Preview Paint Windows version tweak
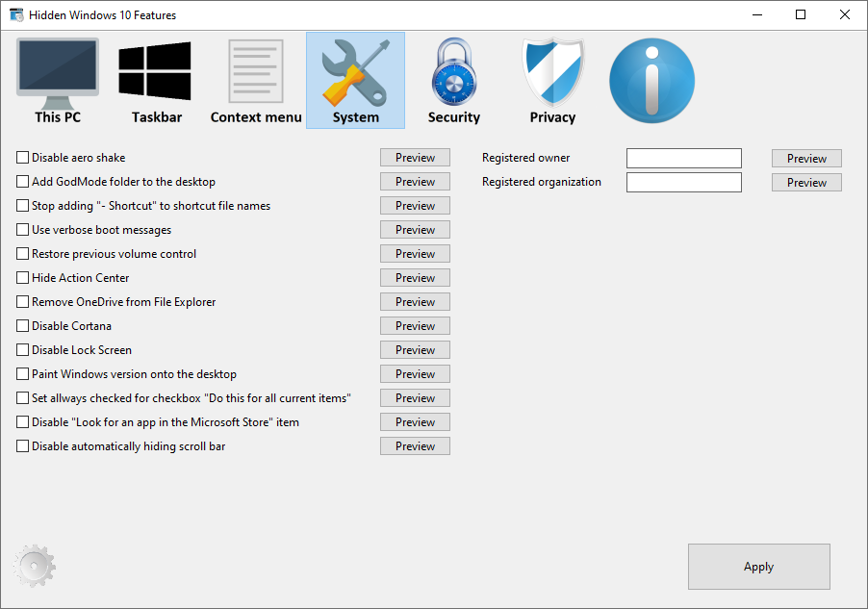868x609 pixels. (415, 374)
